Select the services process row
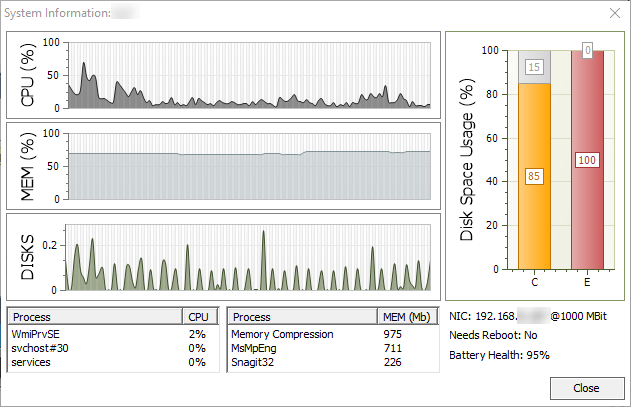 pos(113,362)
